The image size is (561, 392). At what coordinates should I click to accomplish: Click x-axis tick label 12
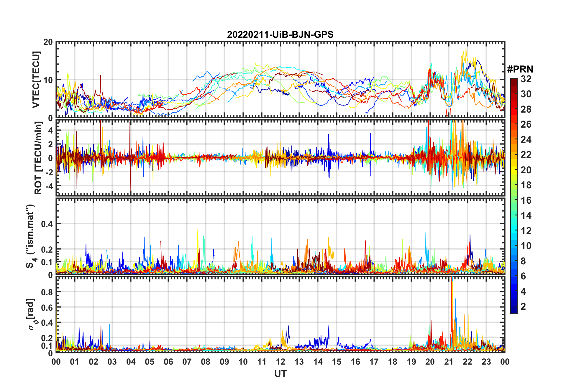280,362
